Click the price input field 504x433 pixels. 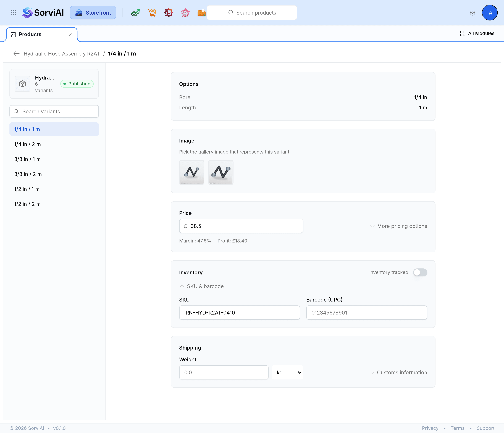tap(241, 226)
